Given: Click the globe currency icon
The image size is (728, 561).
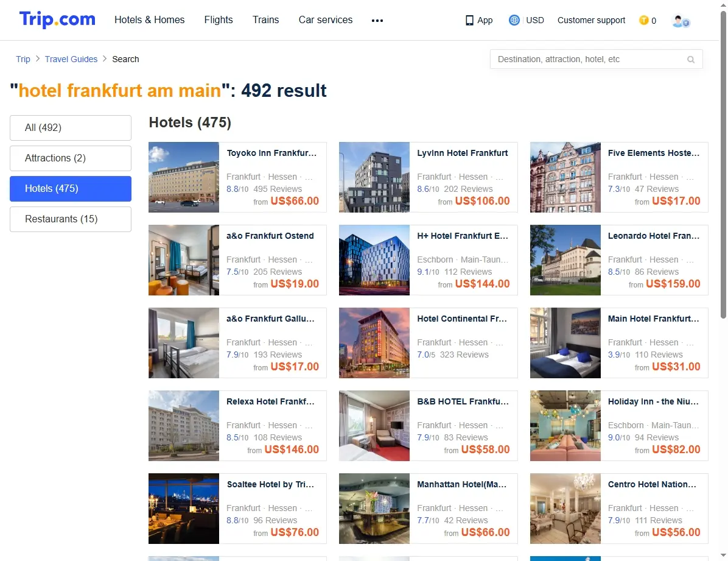Looking at the screenshot, I should (x=514, y=20).
